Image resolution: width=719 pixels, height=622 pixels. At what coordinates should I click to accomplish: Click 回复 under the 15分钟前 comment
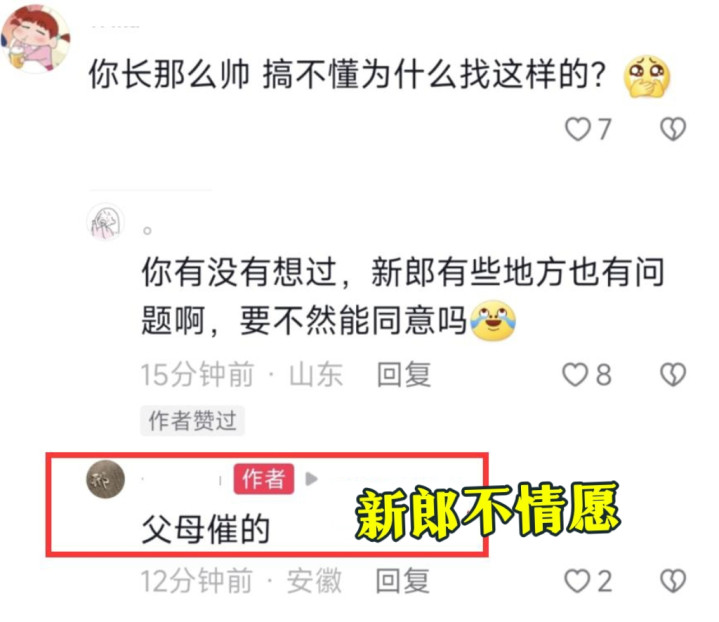coord(404,374)
